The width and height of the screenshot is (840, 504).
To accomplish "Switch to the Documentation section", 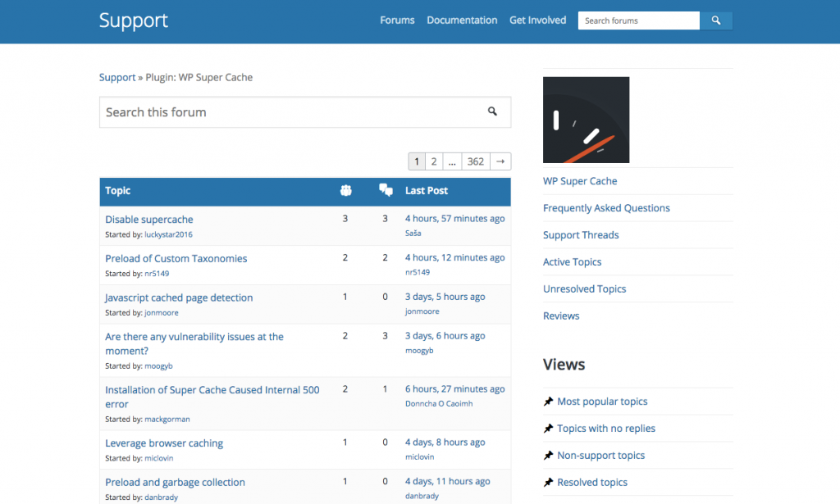I will click(x=462, y=20).
